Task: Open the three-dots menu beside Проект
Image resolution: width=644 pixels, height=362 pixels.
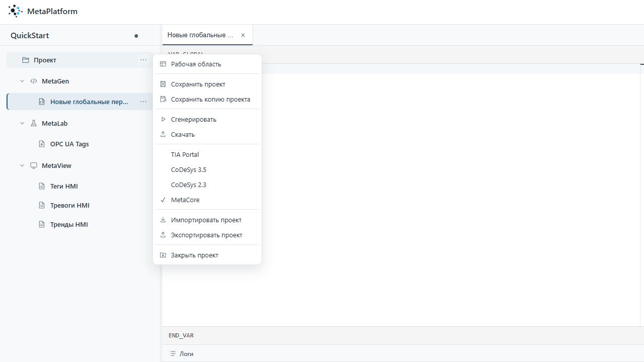Action: point(143,60)
